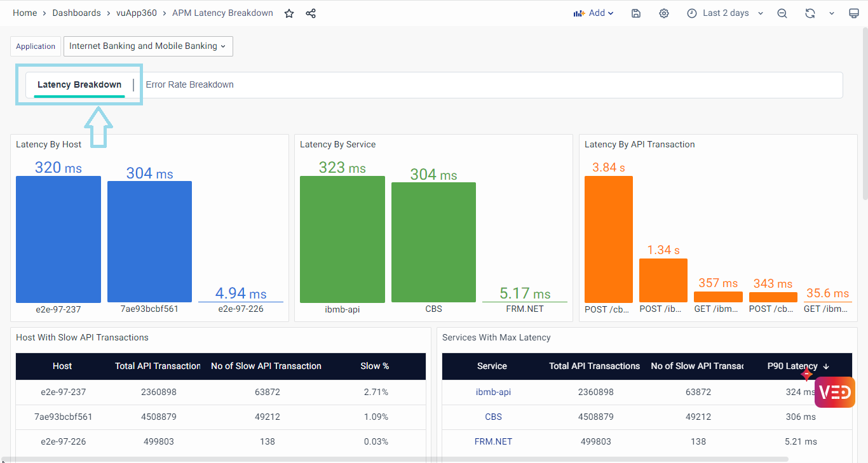This screenshot has height=463, width=868.
Task: Refresh the dashboard
Action: click(810, 13)
